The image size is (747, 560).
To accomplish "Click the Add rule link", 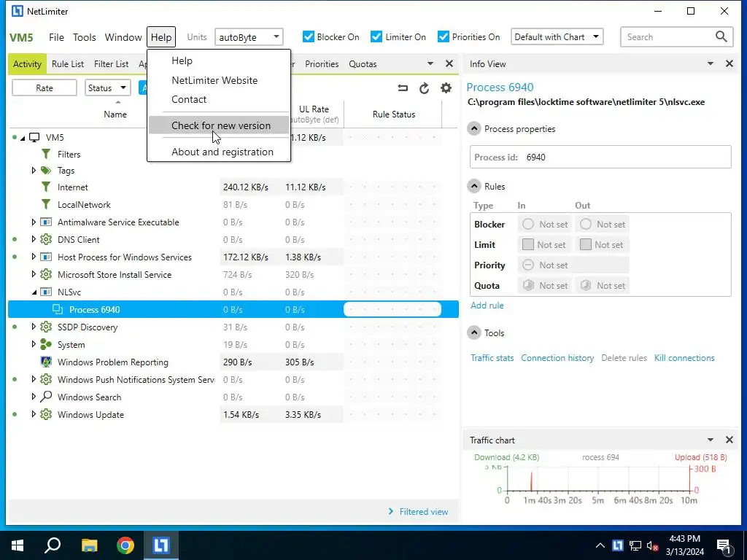I will tap(487, 306).
